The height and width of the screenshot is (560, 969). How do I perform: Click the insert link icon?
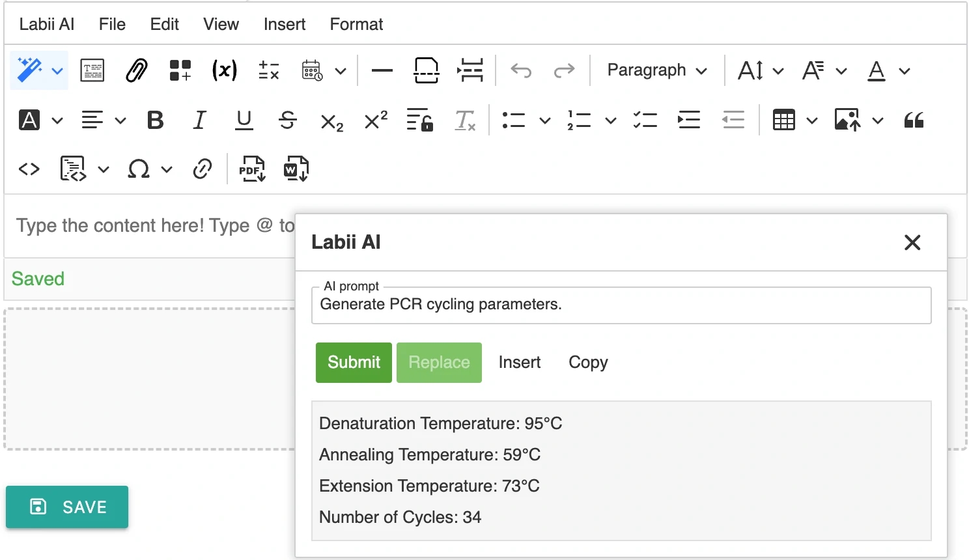tap(203, 169)
